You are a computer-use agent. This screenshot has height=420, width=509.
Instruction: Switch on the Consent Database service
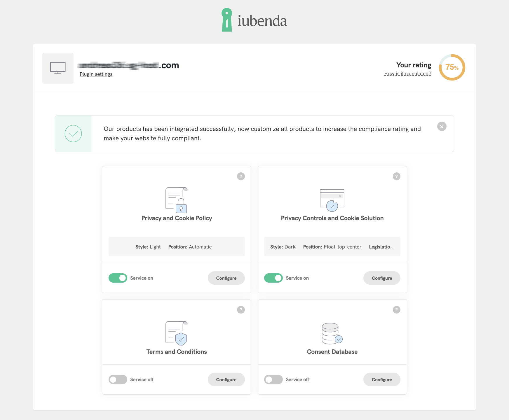click(x=273, y=379)
